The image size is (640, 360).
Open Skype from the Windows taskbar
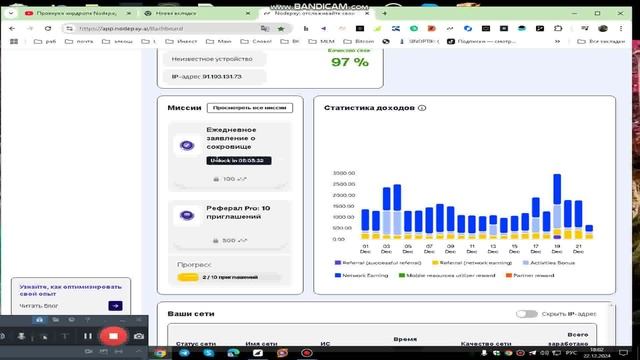[209, 353]
